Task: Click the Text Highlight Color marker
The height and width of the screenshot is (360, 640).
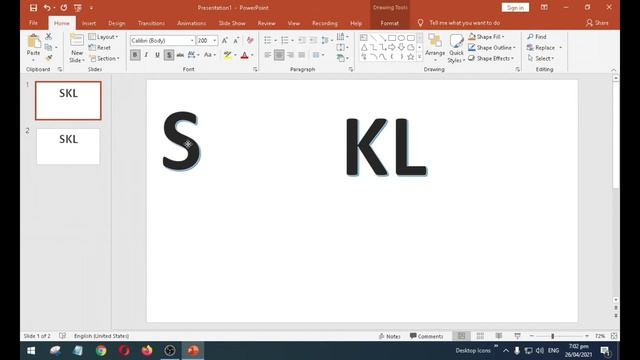Action: tap(228, 55)
